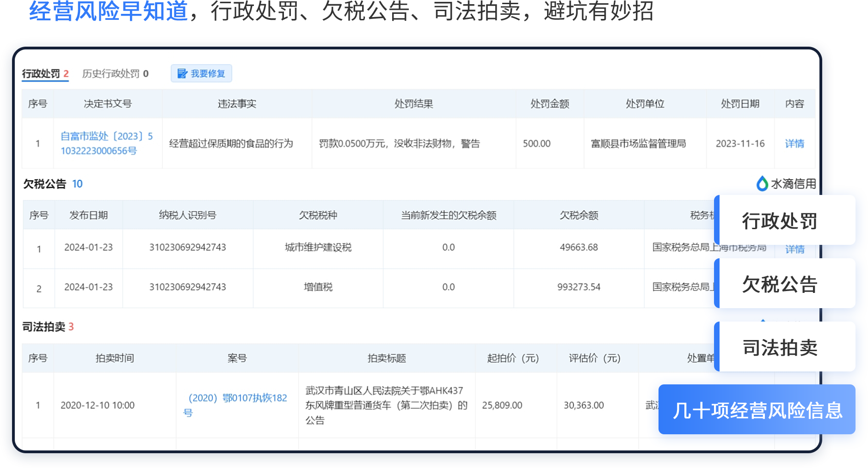Viewport: 868px width, 468px height.
Task: Click the 我要修复 edit icon
Action: click(182, 73)
